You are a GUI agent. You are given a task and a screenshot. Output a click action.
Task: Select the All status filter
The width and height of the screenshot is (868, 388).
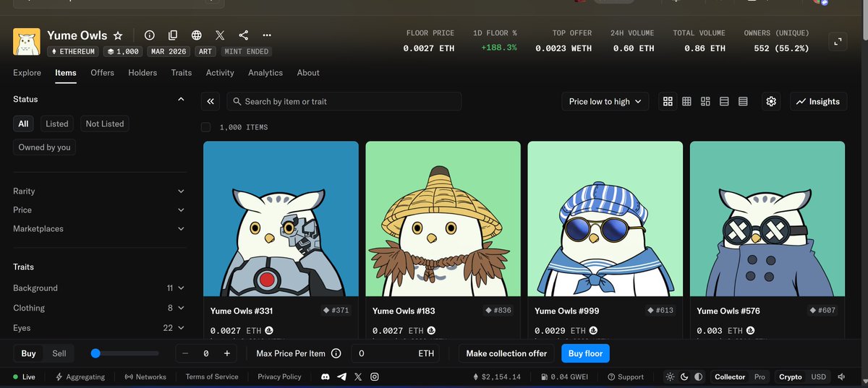(23, 124)
